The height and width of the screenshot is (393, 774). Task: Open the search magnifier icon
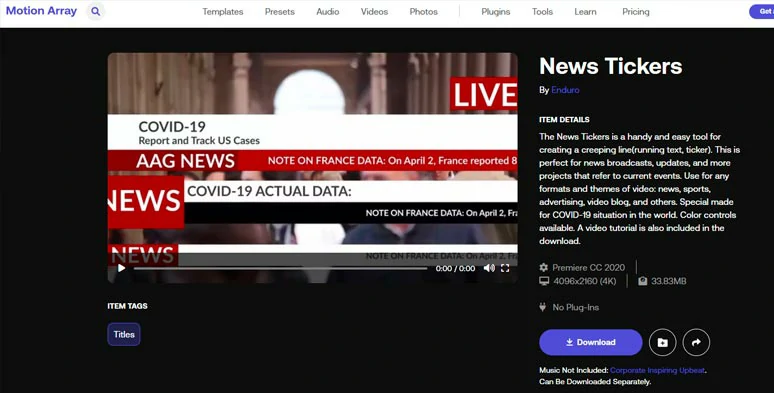click(96, 11)
